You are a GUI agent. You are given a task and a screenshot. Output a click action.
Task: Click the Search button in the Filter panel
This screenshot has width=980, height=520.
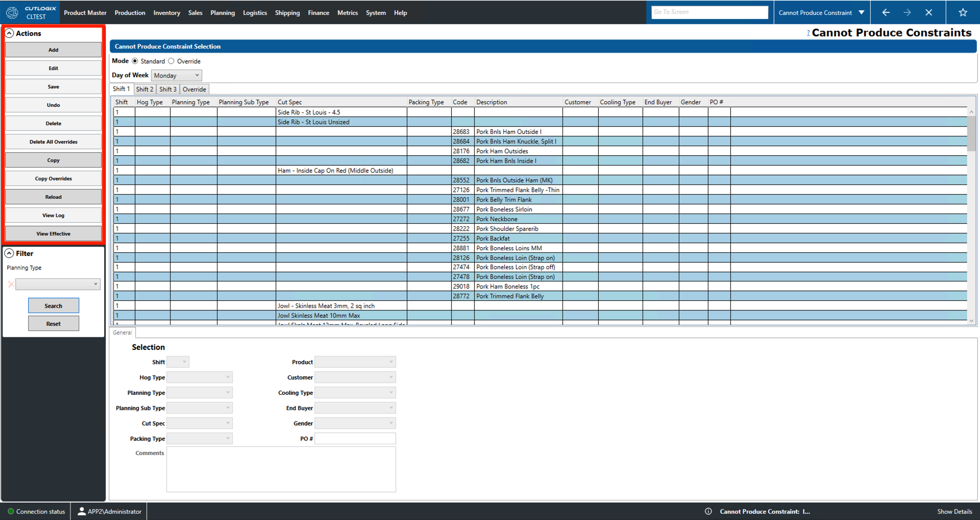53,305
